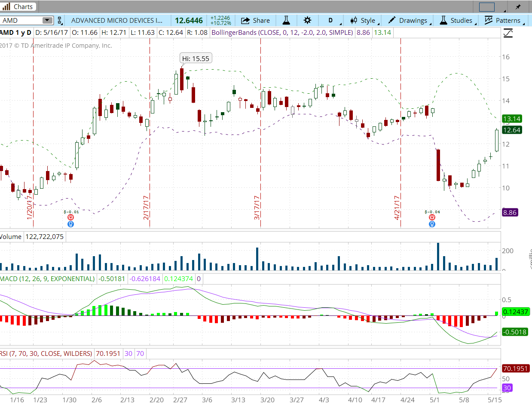Click the 122,722,075 volume value
This screenshot has width=532, height=404.
[x=45, y=236]
